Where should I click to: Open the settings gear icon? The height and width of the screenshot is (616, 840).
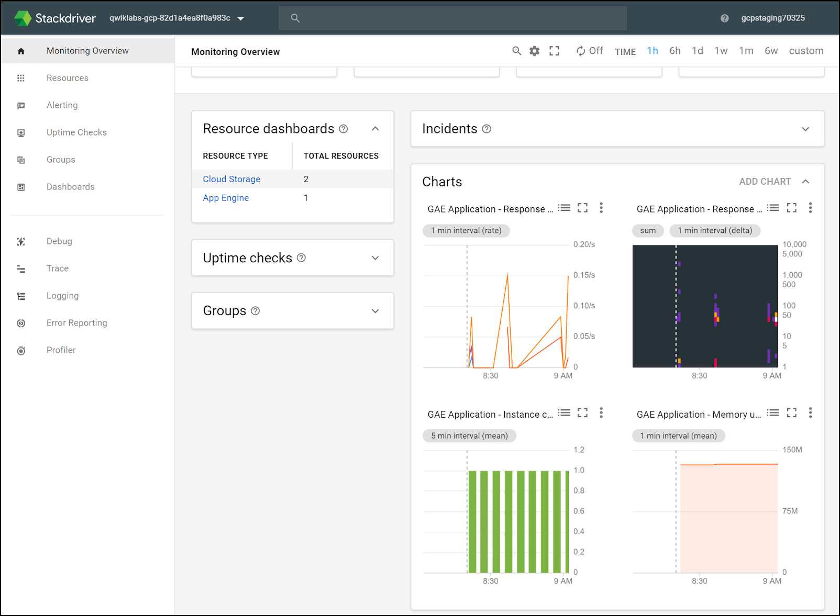(534, 51)
